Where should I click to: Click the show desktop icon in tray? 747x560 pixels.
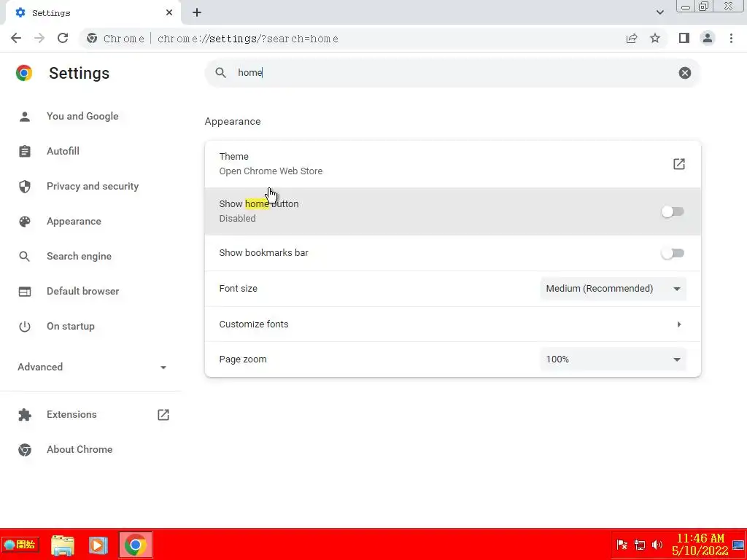click(x=738, y=545)
